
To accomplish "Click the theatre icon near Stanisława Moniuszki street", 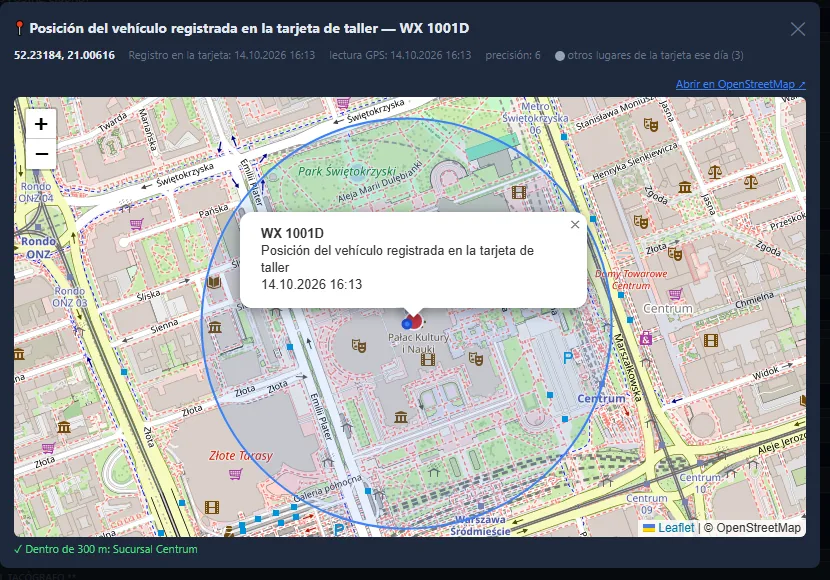I will coord(651,124).
